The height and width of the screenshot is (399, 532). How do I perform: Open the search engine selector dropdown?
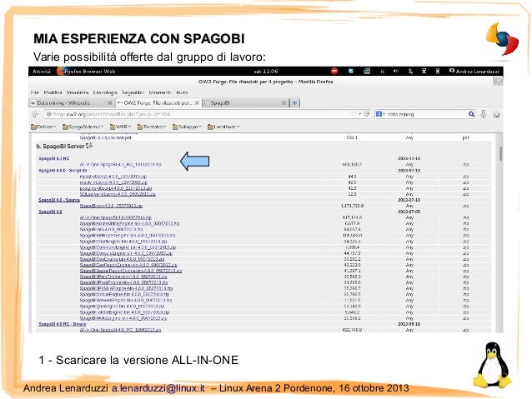coord(380,114)
